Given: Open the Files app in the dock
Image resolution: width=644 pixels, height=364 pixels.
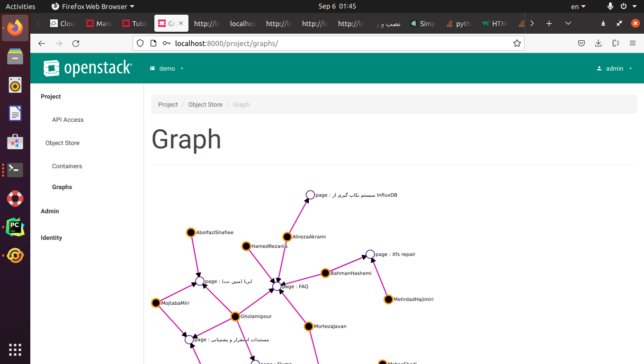Looking at the screenshot, I should (15, 56).
